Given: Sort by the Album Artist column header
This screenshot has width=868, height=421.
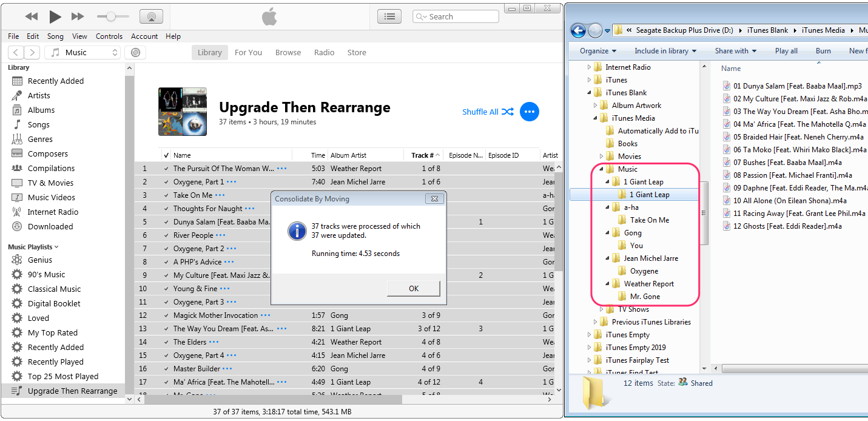Looking at the screenshot, I should 365,155.
